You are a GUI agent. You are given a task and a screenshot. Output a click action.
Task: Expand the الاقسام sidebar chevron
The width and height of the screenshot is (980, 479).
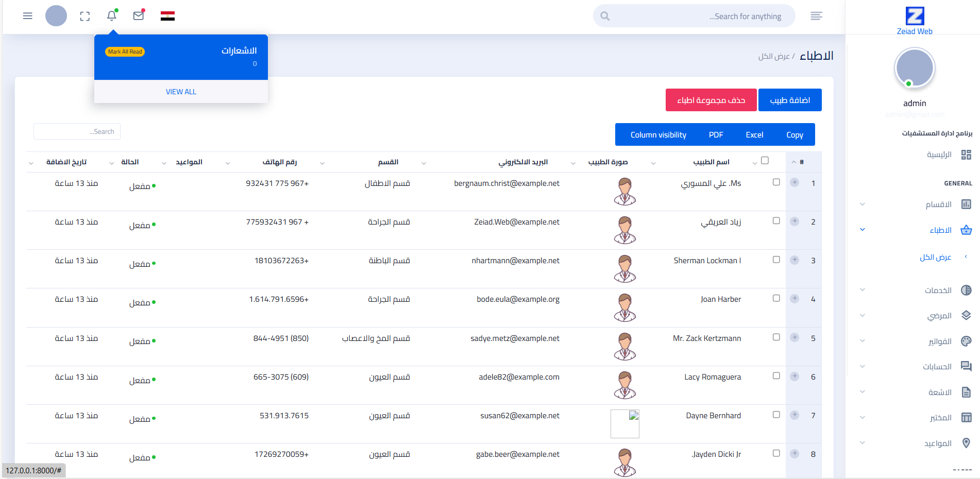(862, 204)
